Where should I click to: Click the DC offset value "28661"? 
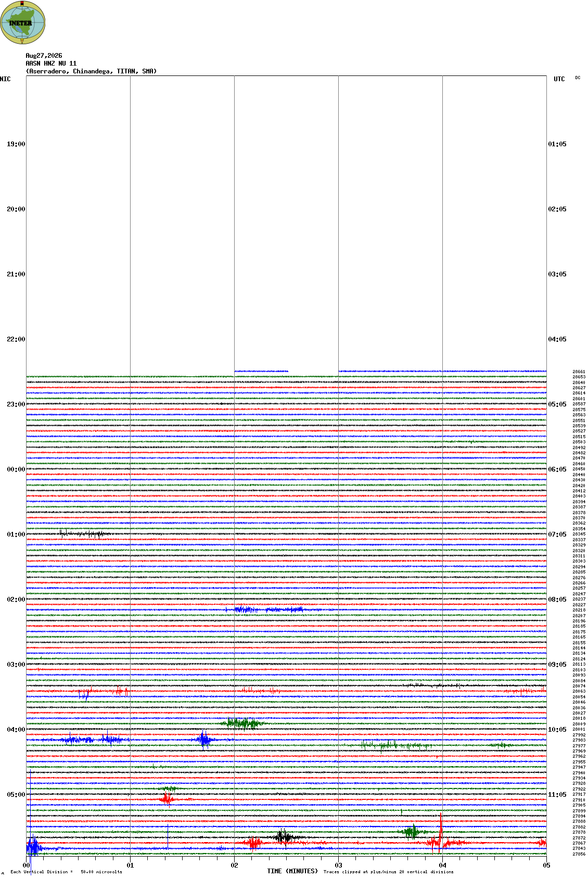579,372
